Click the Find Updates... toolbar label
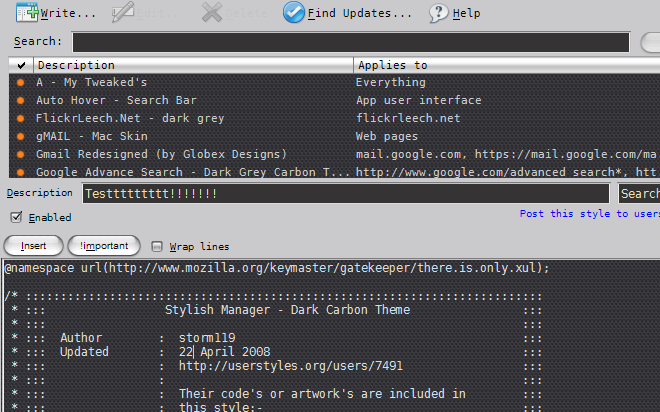The image size is (660, 412). pos(359,13)
